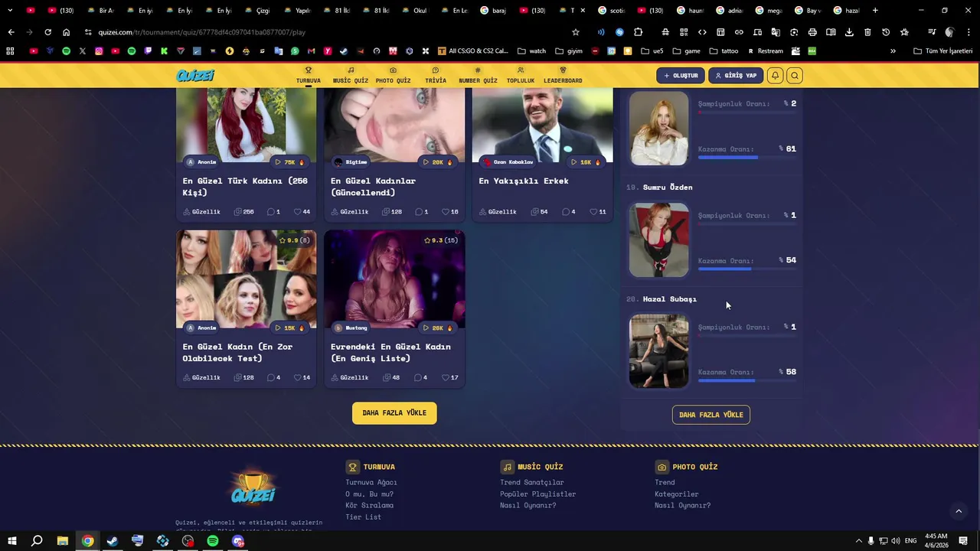Open the browser home page icon
This screenshot has height=551, width=980.
click(66, 32)
